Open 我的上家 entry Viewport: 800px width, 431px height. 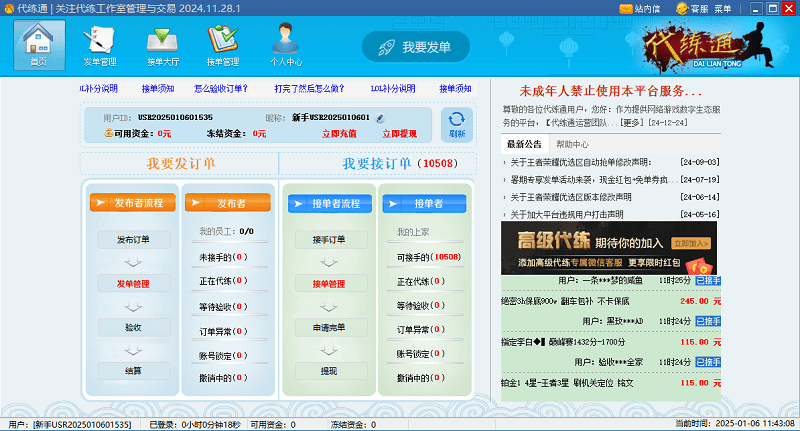click(x=413, y=232)
